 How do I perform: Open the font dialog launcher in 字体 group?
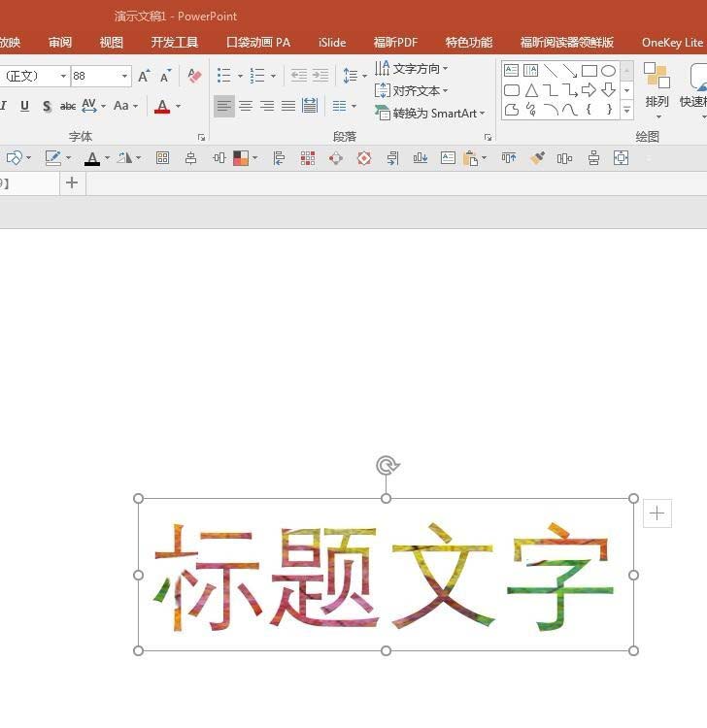coord(201,137)
